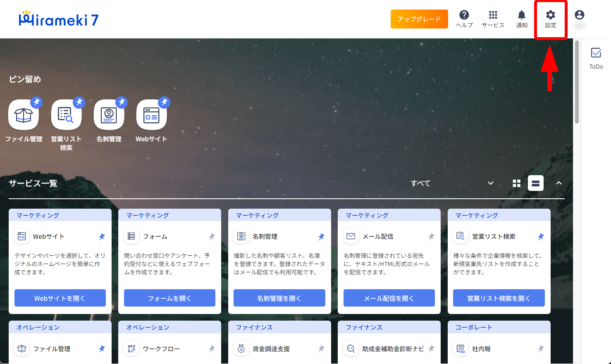Unpin ファイル管理 via card pin
611x364 pixels.
[x=102, y=349]
